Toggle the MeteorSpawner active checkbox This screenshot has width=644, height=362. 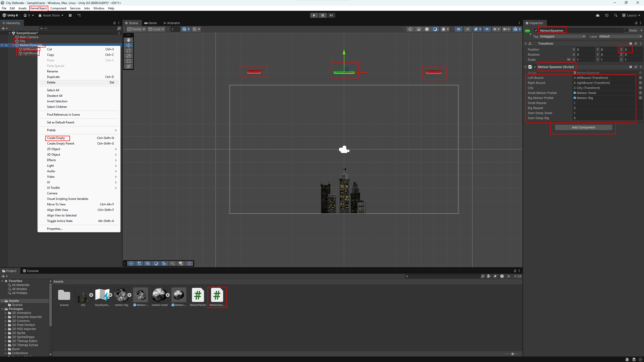(x=536, y=30)
